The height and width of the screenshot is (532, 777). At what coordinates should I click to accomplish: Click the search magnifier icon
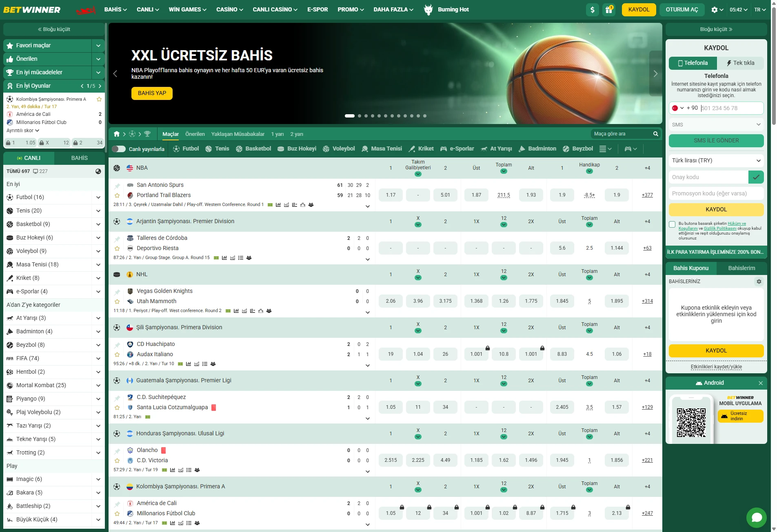tap(655, 134)
